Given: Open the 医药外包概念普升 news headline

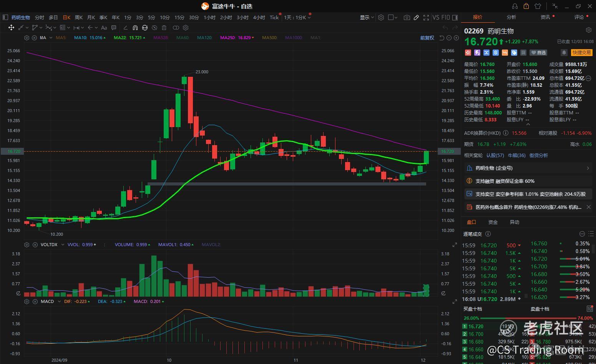Looking at the screenshot, I should (528, 207).
